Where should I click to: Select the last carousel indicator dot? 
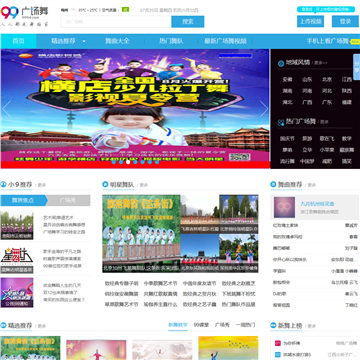tap(157, 162)
